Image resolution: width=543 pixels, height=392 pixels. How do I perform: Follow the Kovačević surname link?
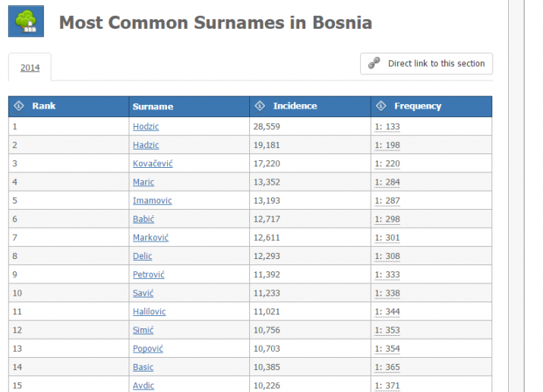click(153, 163)
